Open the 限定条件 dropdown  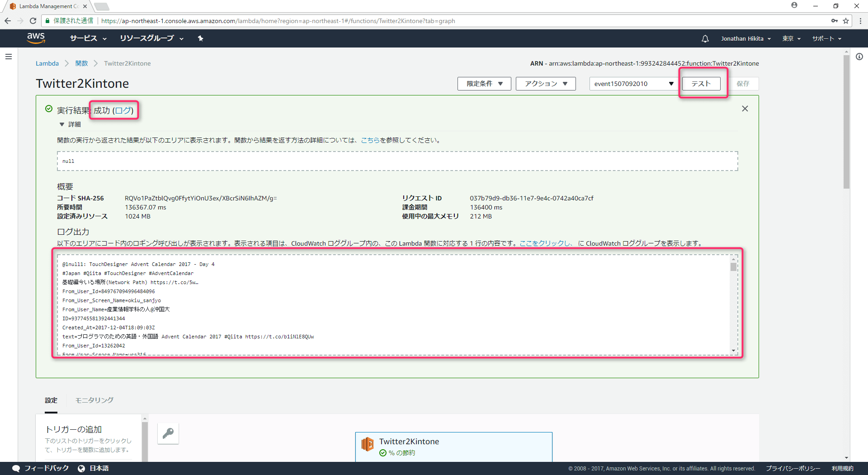484,84
